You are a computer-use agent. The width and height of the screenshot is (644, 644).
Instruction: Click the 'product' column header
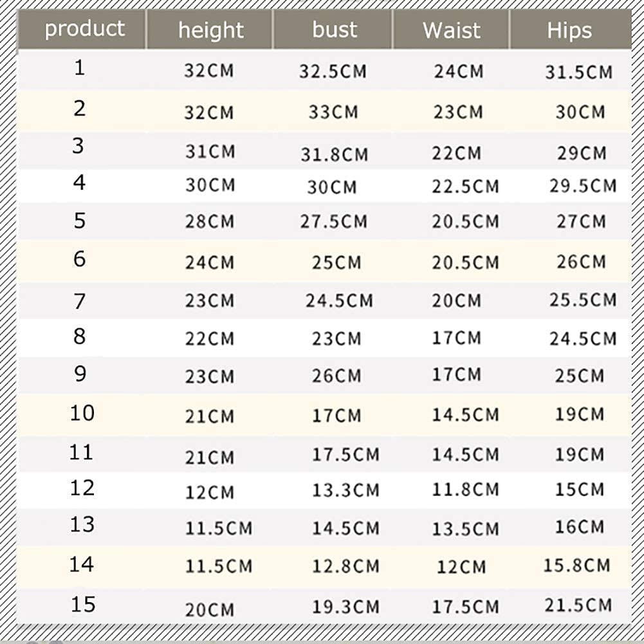pyautogui.click(x=84, y=29)
